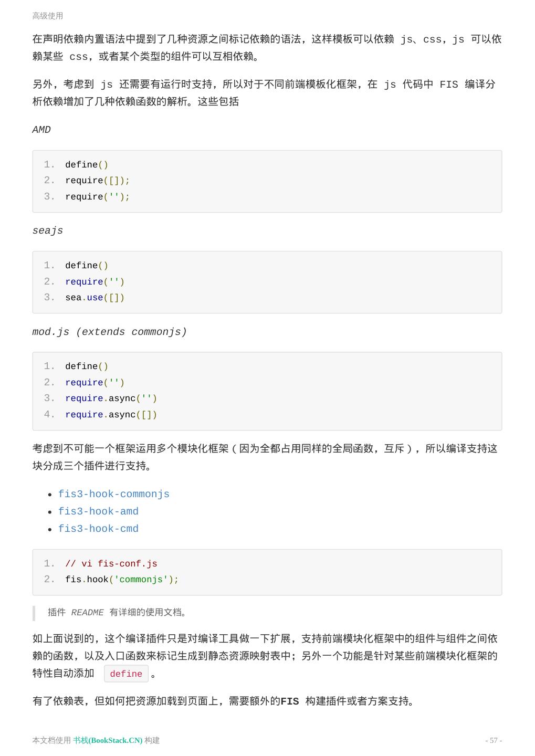
Task: Click the require.async('') code line
Action: [111, 398]
